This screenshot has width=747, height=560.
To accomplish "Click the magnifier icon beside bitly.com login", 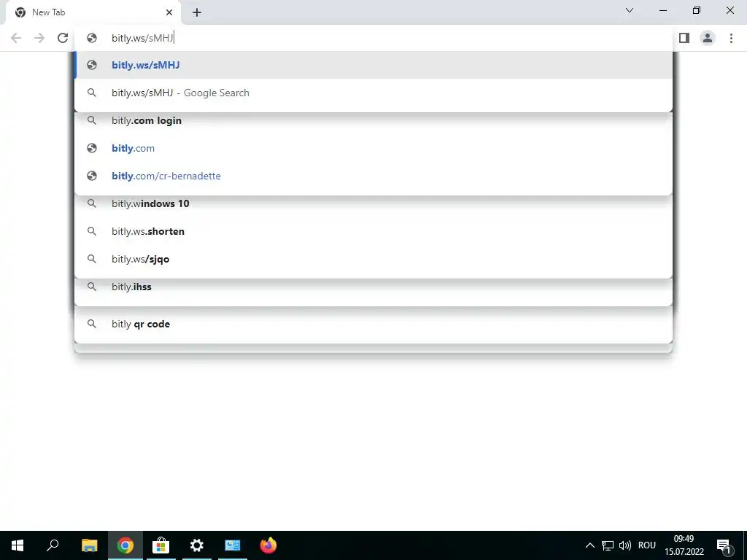I will coord(92,120).
